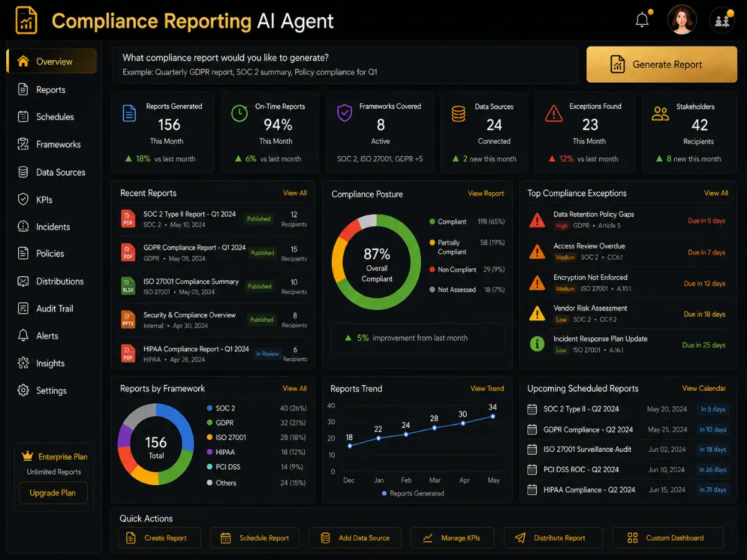
Task: Open View Trend in Reports Trend
Action: (x=487, y=388)
